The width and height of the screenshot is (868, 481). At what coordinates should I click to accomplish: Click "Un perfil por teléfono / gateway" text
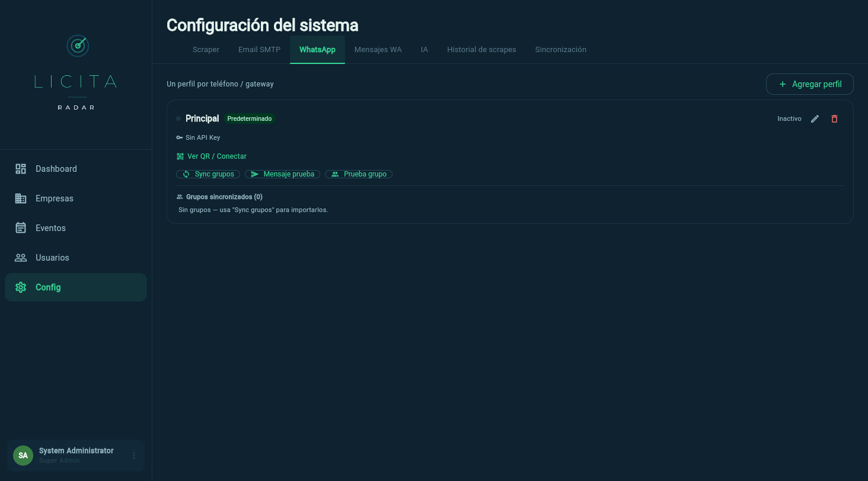pyautogui.click(x=220, y=84)
